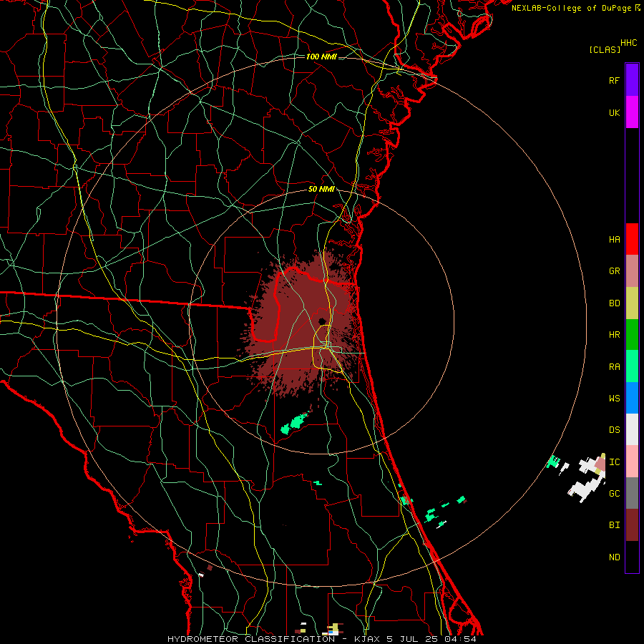Click the '04:54' timestamp text
The height and width of the screenshot is (644, 644).
tap(460, 639)
